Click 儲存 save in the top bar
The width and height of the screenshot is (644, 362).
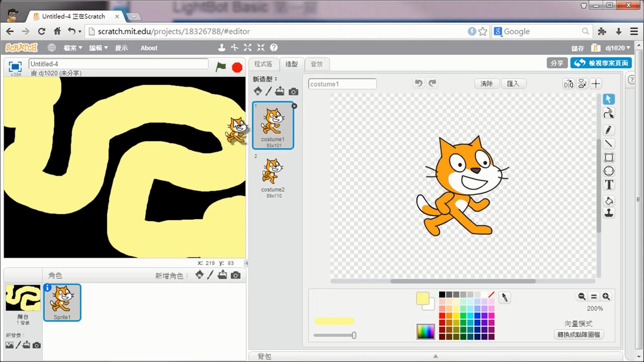578,48
